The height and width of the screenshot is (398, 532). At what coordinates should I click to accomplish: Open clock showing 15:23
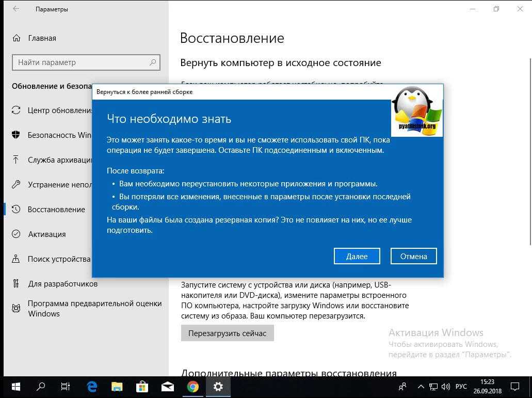(x=488, y=387)
